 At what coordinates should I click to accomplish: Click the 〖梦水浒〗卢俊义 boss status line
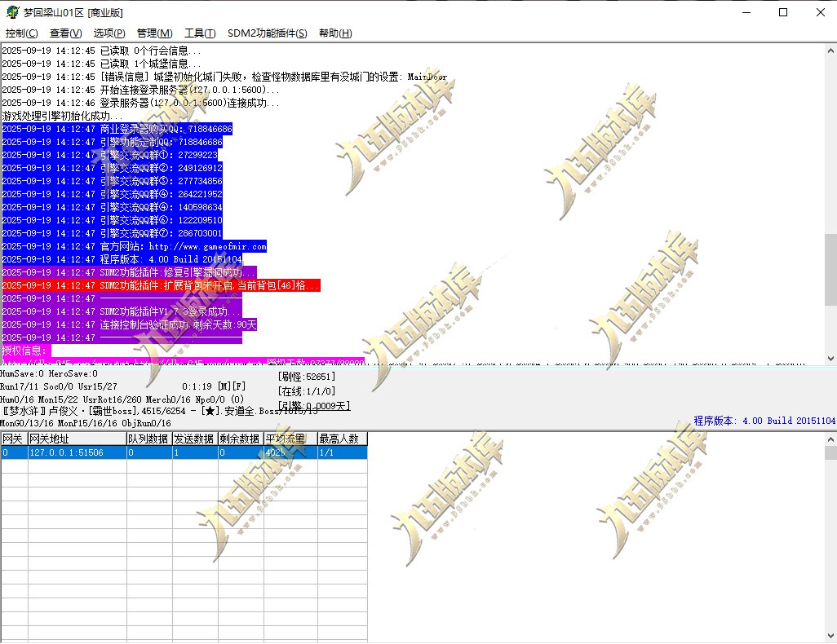159,411
